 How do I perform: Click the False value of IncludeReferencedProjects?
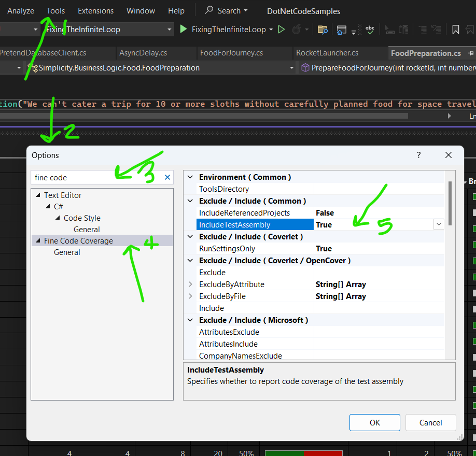click(x=325, y=212)
